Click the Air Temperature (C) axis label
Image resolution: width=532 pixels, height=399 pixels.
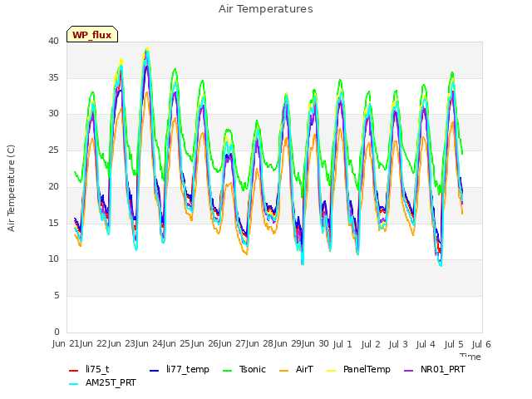point(11,189)
